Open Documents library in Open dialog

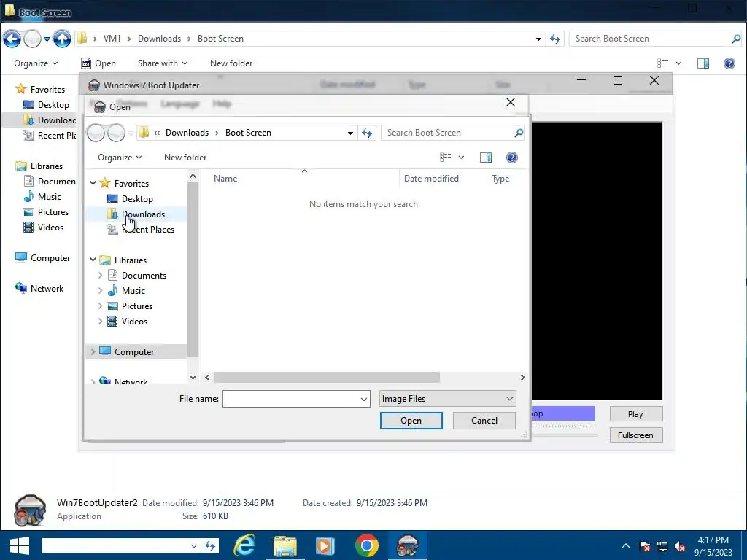point(144,275)
